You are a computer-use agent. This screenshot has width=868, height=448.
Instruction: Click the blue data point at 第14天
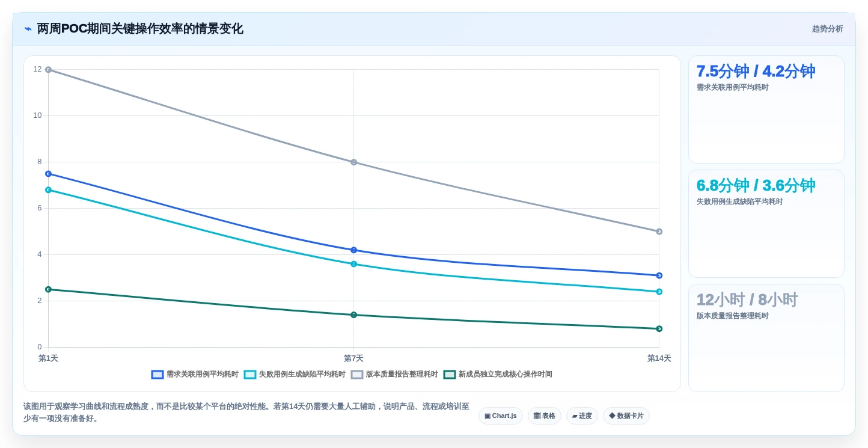[x=659, y=275]
